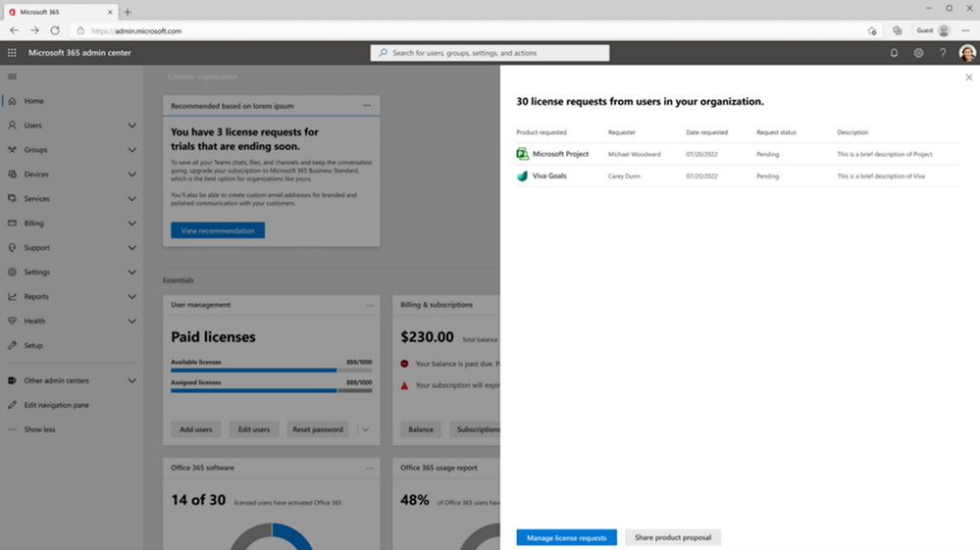Open notifications bell icon
Viewport: 980px width, 550px height.
coord(894,53)
